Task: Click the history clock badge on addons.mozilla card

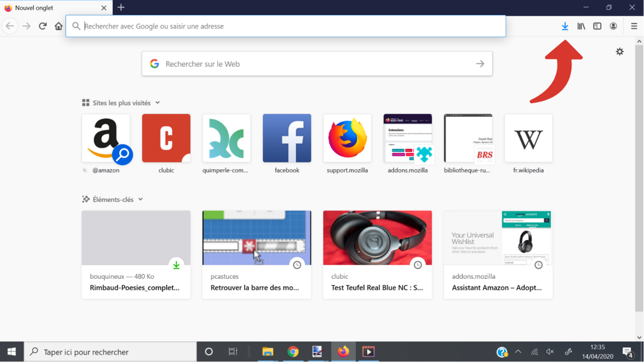Action: pos(538,265)
